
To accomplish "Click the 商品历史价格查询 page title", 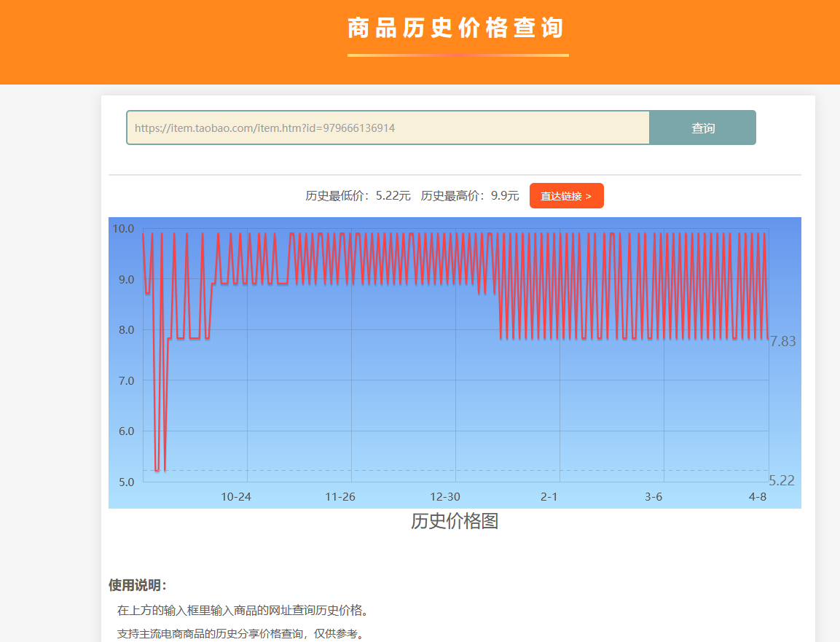I will (x=457, y=29).
